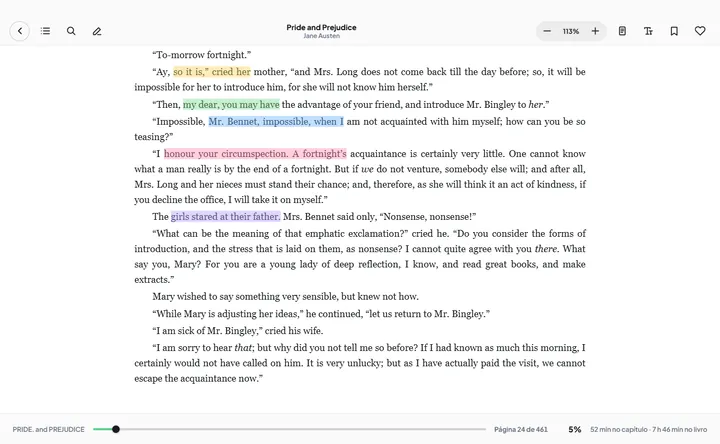Bookmark this page
The height and width of the screenshot is (444, 720).
[x=674, y=31]
